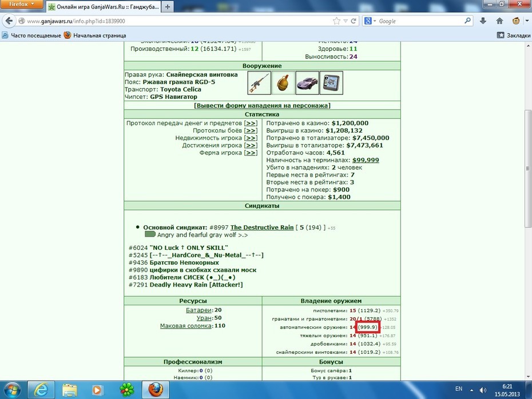Open Протокол передач денег и предметов link
The height and width of the screenshot is (399, 532).
[251, 123]
